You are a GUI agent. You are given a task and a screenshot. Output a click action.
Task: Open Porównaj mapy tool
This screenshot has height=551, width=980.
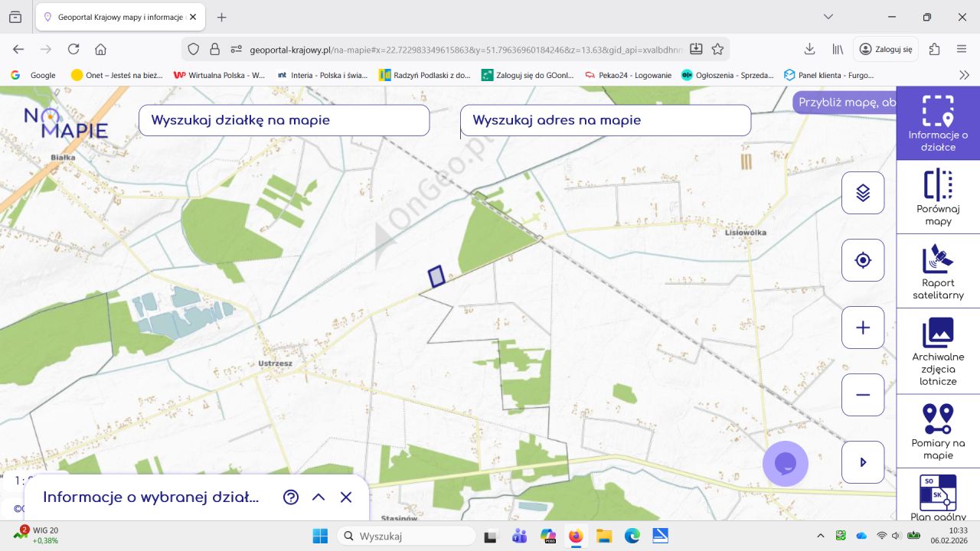(938, 197)
